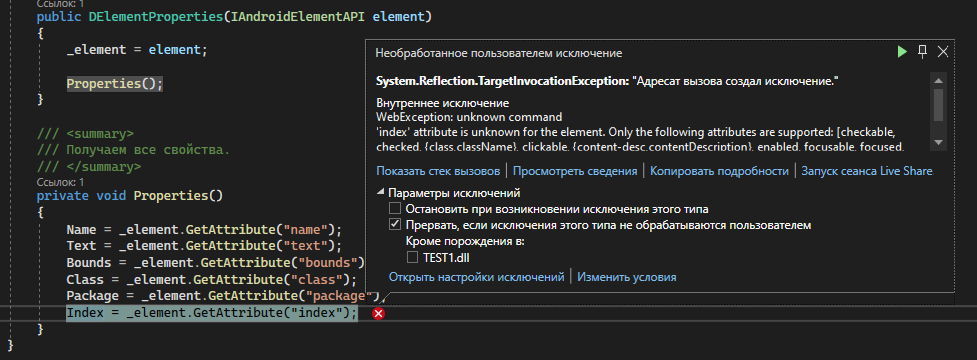Check the TEST1.dll exclusion checkbox
This screenshot has height=360, width=977.
tap(412, 257)
